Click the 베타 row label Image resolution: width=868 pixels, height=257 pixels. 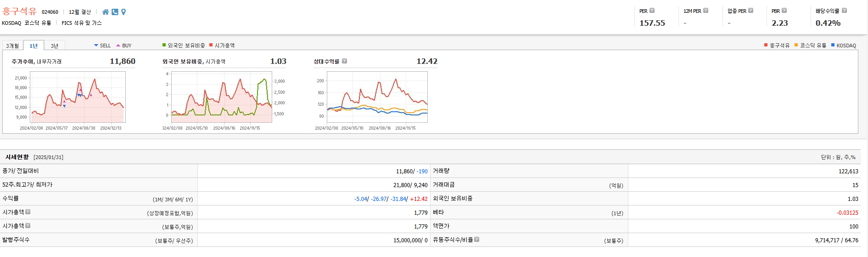438,212
